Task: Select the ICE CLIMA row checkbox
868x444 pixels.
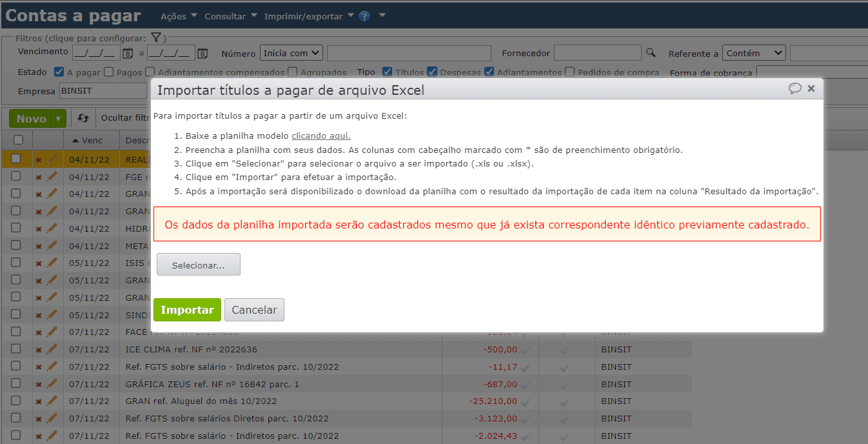Action: (x=16, y=349)
